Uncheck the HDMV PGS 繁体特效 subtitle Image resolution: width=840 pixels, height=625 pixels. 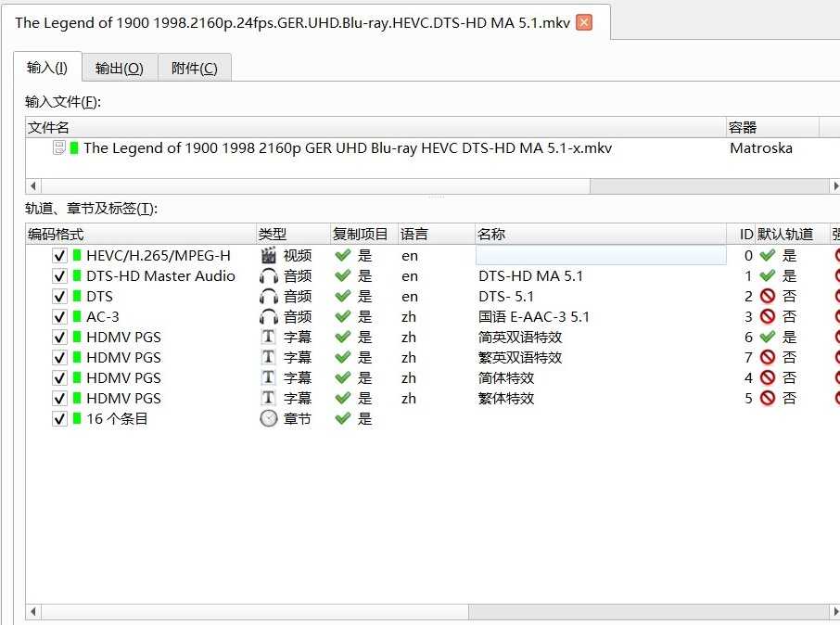[59, 398]
